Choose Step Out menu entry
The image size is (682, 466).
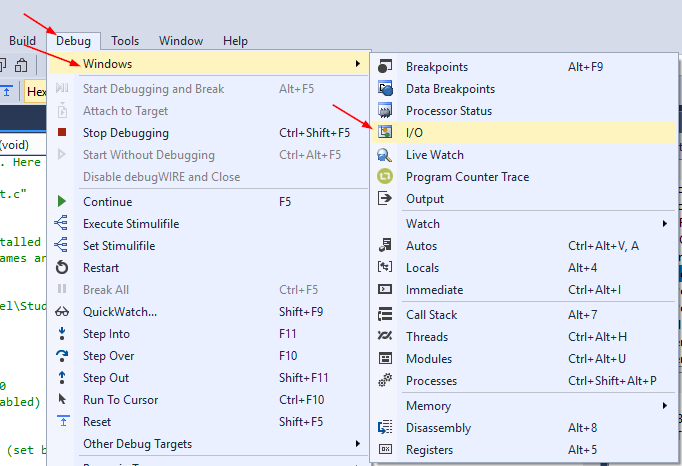coord(208,378)
